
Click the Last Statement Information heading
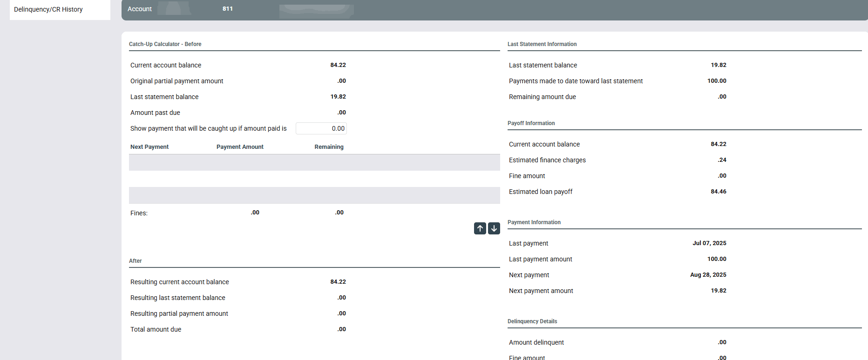542,44
